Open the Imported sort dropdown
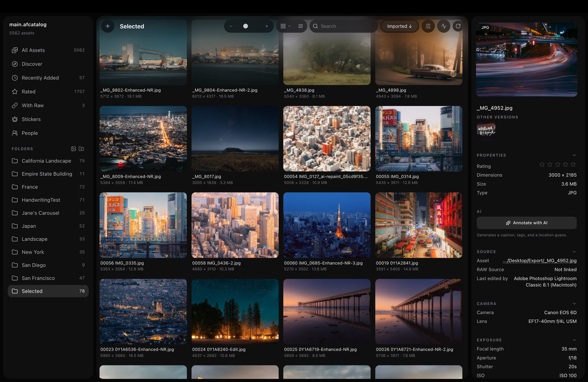The height and width of the screenshot is (382, 588). pyautogui.click(x=399, y=26)
